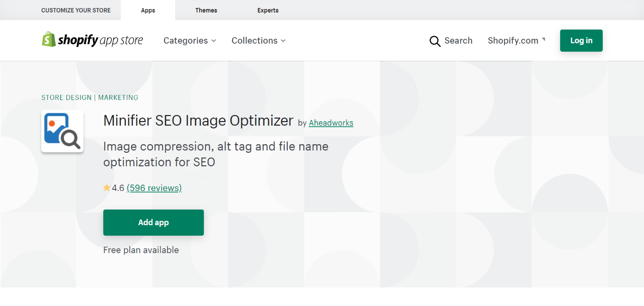This screenshot has width=644, height=306.
Task: Click the image compression description text
Action: [216, 154]
